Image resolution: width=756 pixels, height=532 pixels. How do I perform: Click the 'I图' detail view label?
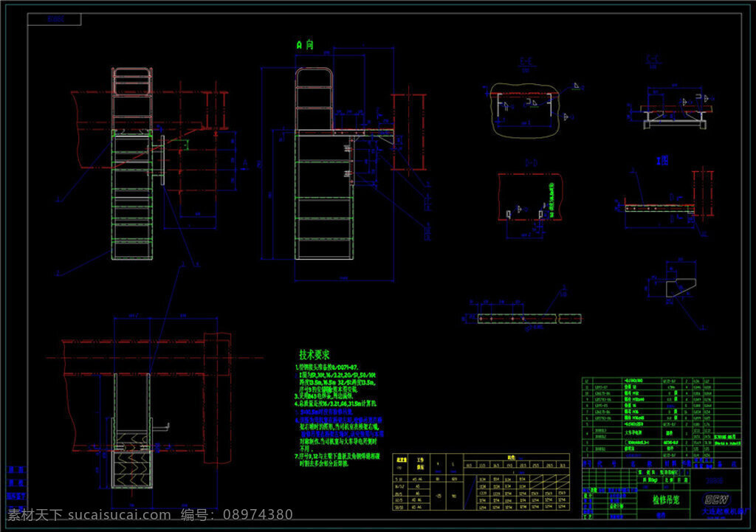662,160
